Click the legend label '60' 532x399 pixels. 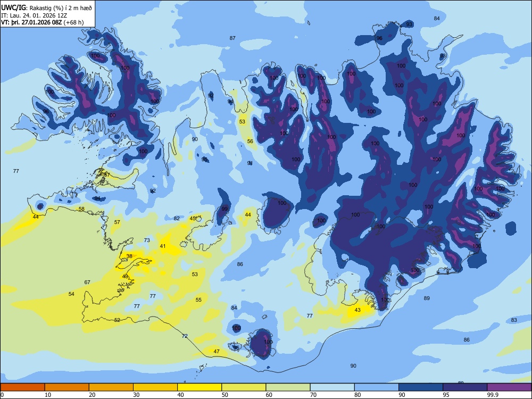pyautogui.click(x=269, y=395)
